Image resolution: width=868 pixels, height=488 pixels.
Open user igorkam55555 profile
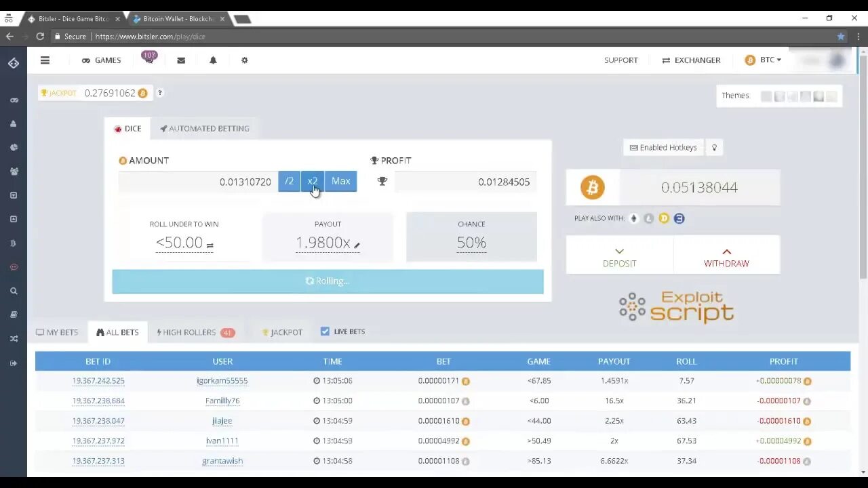[x=222, y=381]
